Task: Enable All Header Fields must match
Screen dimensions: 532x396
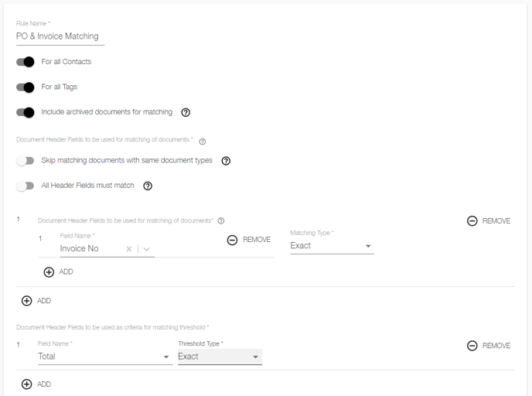Action: (26, 186)
